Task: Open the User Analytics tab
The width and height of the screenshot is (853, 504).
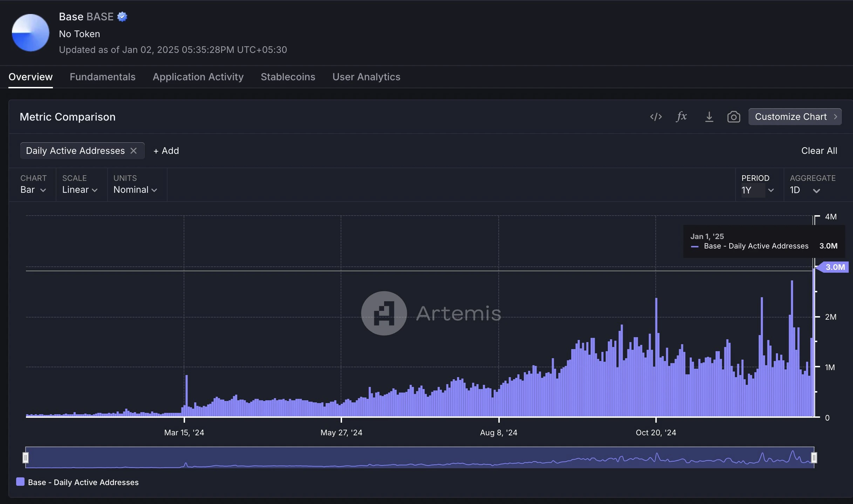Action: coord(366,77)
